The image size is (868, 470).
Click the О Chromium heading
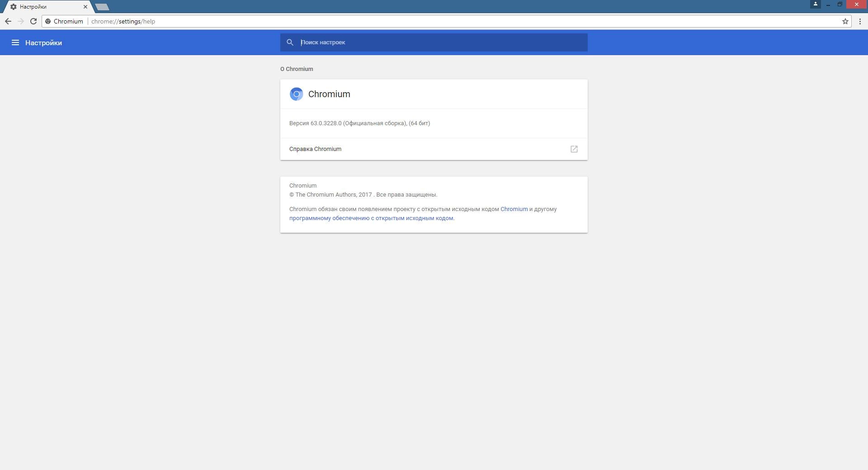297,69
